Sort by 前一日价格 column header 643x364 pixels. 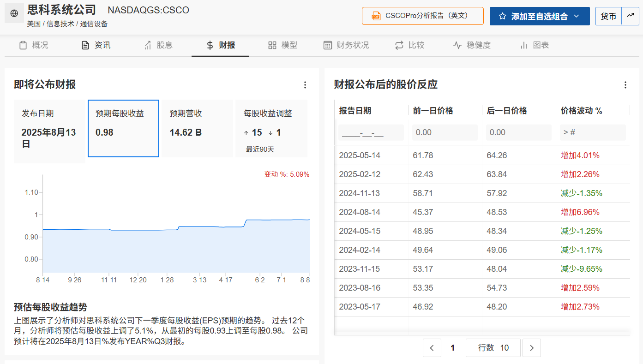[433, 111]
